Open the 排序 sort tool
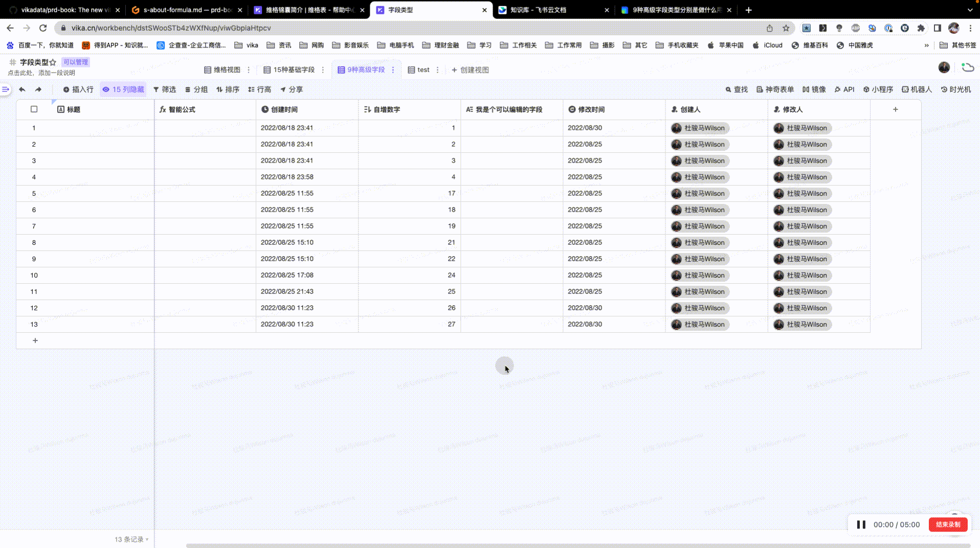The width and height of the screenshot is (980, 548). tap(228, 89)
